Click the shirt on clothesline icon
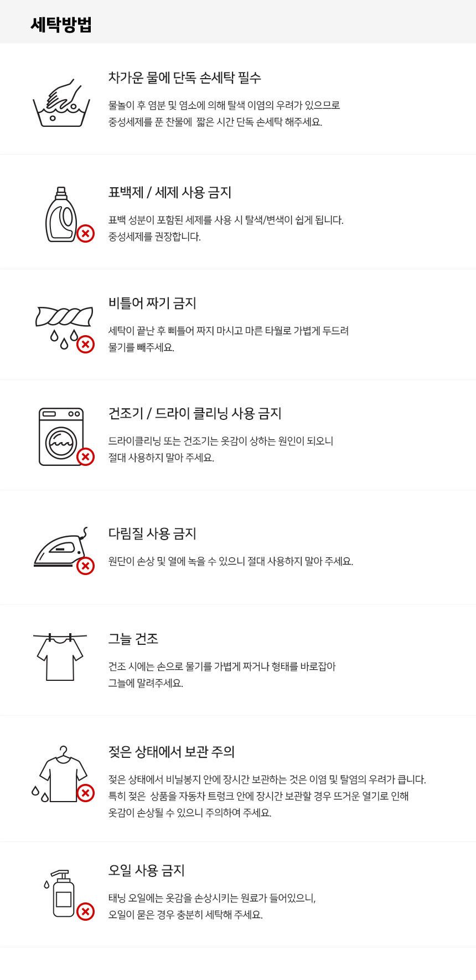The width and height of the screenshot is (476, 980). tap(60, 657)
